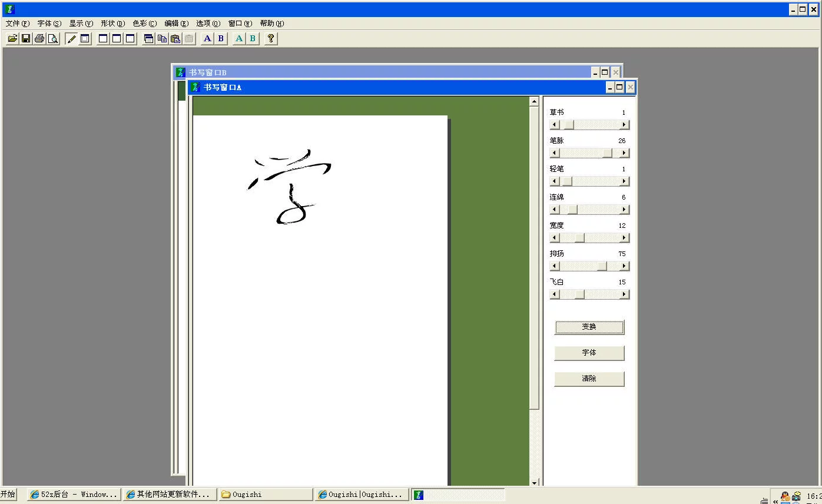Open the 窗口 menu
This screenshot has width=822, height=504.
tap(240, 24)
